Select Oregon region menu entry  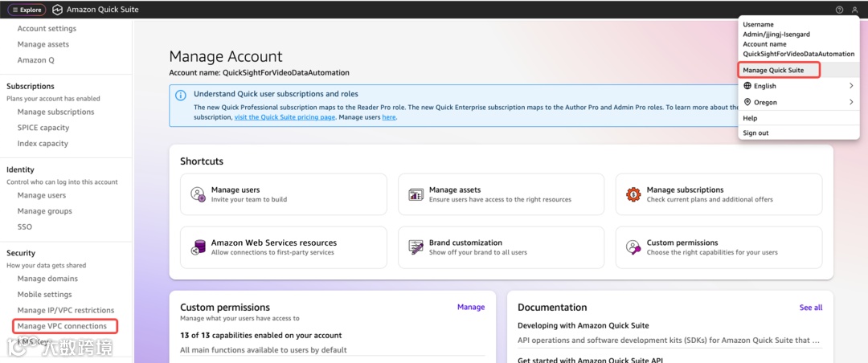[798, 102]
